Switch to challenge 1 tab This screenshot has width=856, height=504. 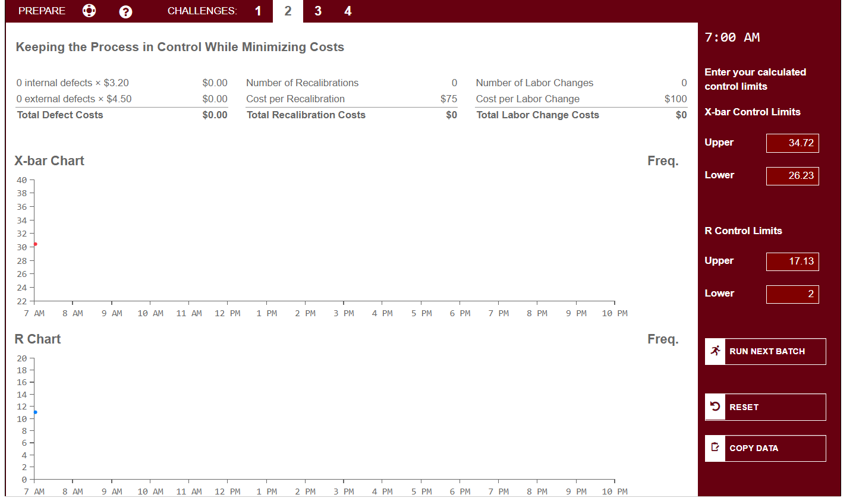pyautogui.click(x=258, y=11)
